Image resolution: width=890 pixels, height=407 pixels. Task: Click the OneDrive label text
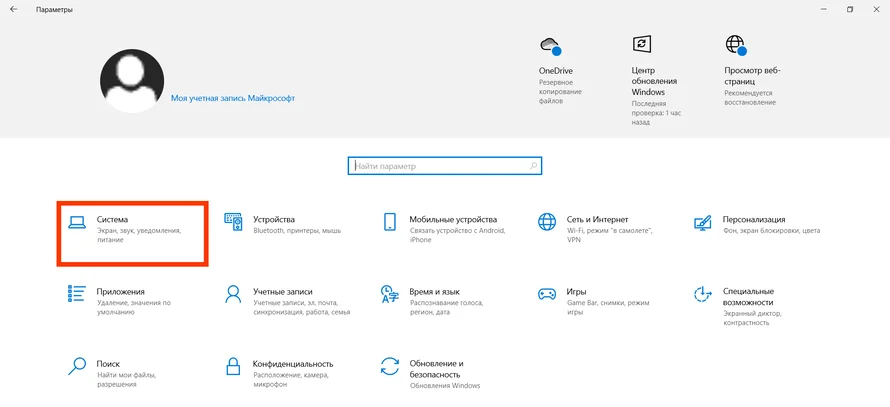(556, 71)
